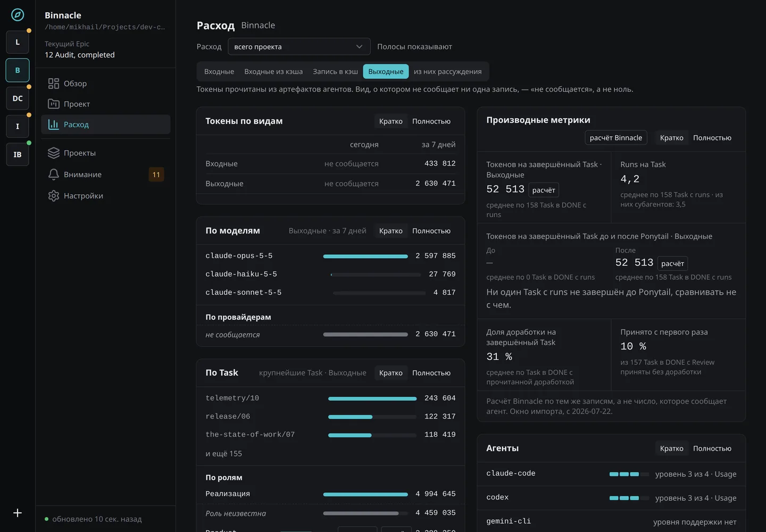Toggle Кратко in the Агенты panel
This screenshot has height=532, width=766.
coord(671,448)
